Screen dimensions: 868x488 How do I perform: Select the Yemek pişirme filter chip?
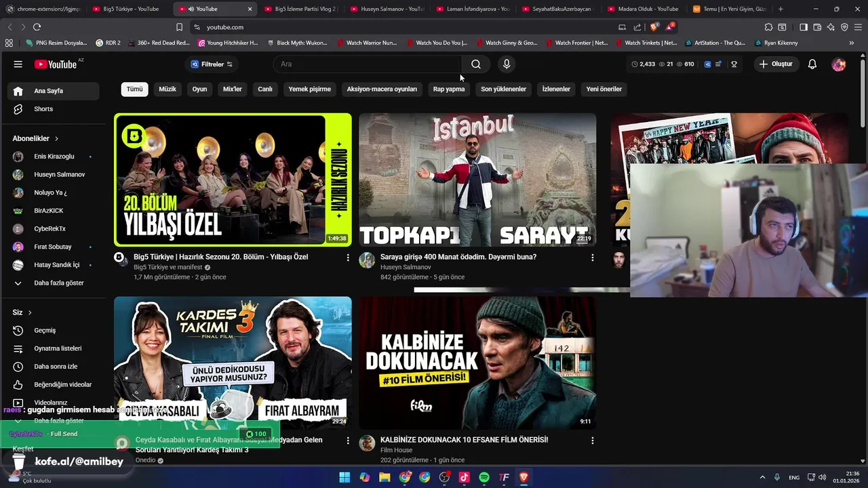point(310,89)
